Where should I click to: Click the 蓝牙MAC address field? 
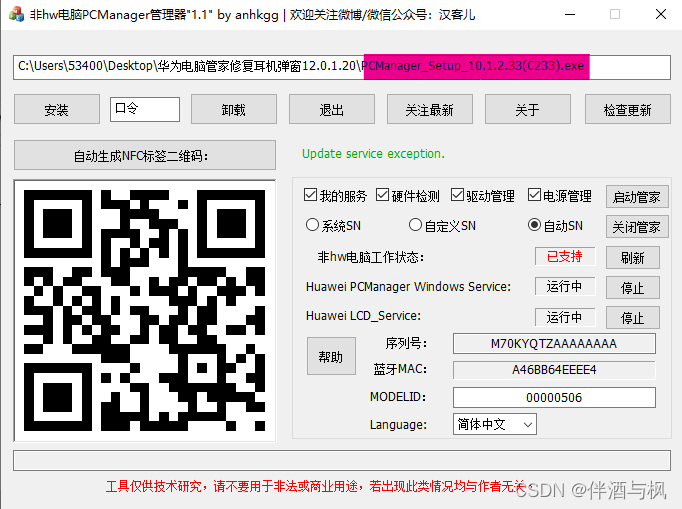pos(554,370)
